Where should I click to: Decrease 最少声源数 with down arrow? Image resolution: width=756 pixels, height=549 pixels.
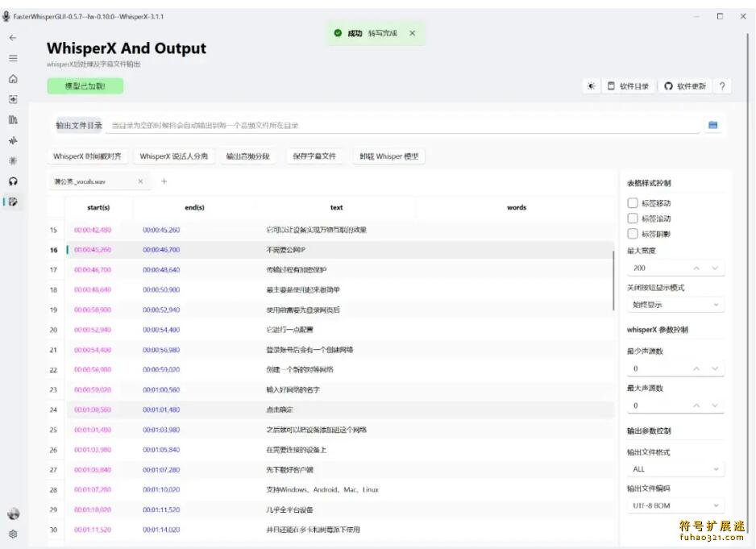click(715, 368)
